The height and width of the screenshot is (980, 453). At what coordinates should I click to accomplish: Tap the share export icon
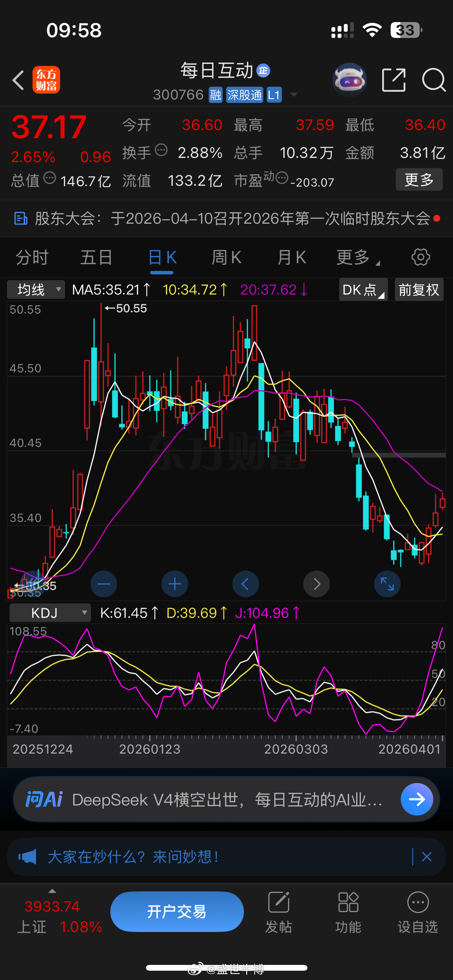pos(393,80)
